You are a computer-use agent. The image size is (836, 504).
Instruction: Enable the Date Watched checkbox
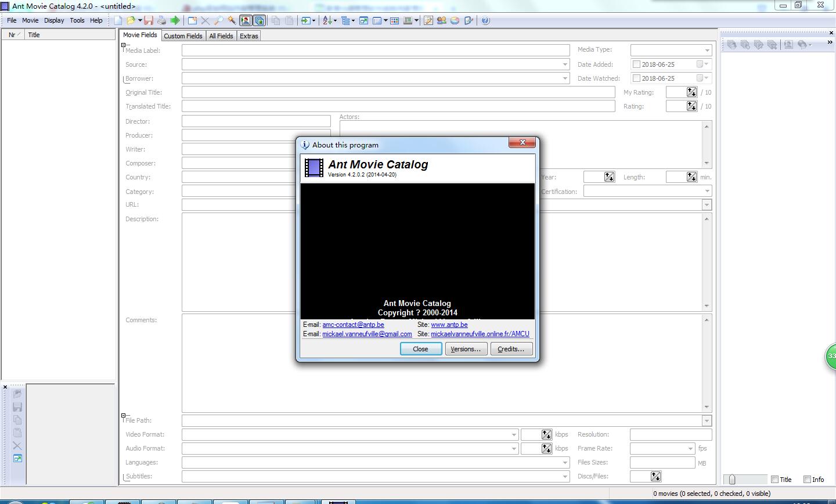636,78
